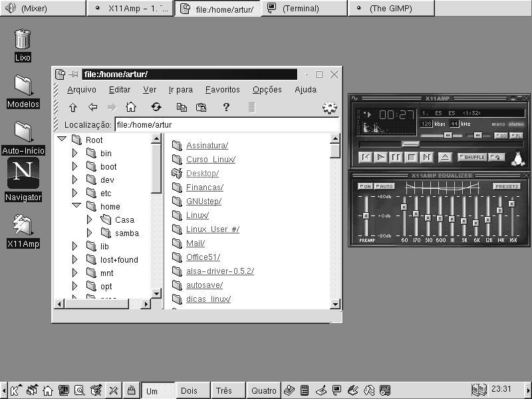Viewport: 532px width, 399px height.
Task: Click the Copy icon in the toolbar
Action: 182,107
